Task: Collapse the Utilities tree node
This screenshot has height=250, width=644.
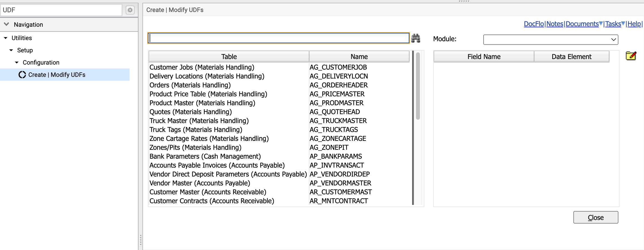Action: (6, 38)
